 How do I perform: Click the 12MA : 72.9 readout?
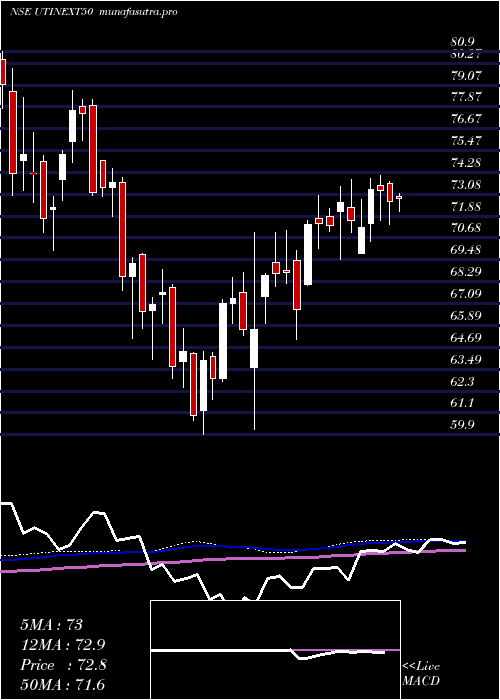(65, 645)
